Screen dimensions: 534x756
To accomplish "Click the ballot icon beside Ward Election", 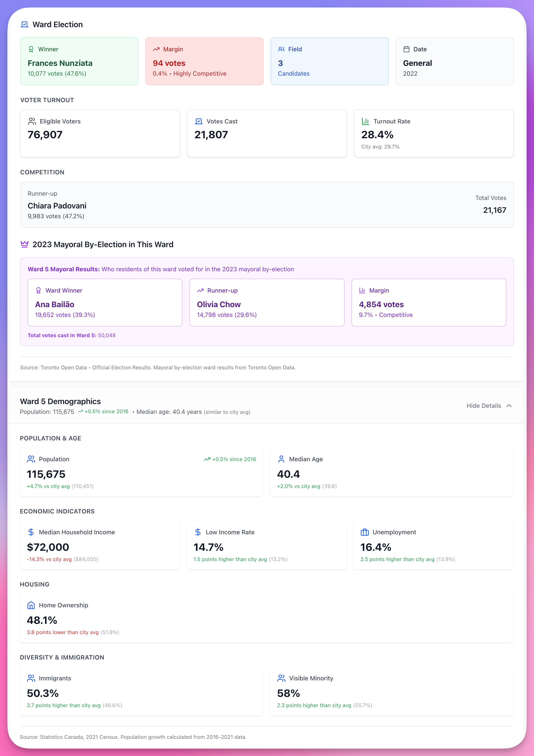I will click(x=24, y=24).
